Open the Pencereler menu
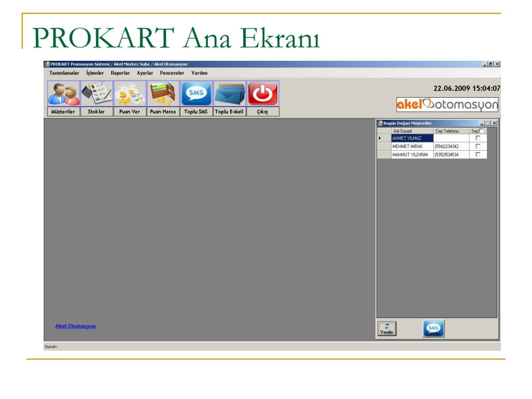 pyautogui.click(x=172, y=73)
